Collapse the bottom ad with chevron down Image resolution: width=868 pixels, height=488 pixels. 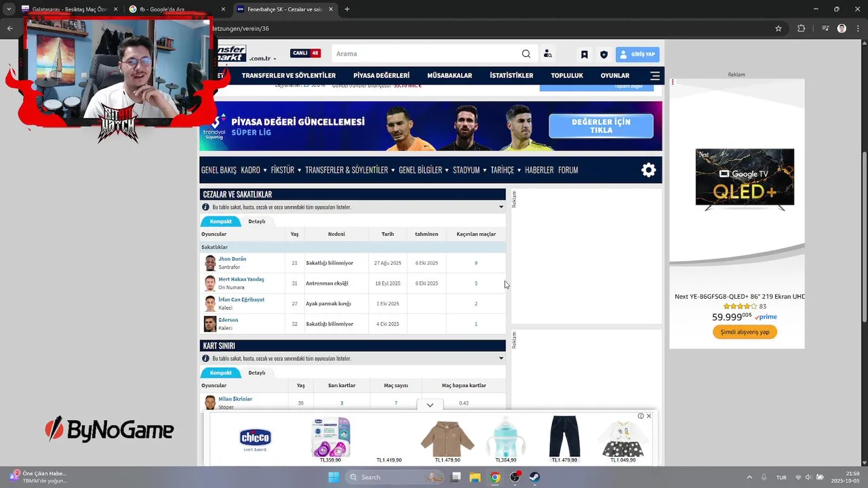point(430,405)
